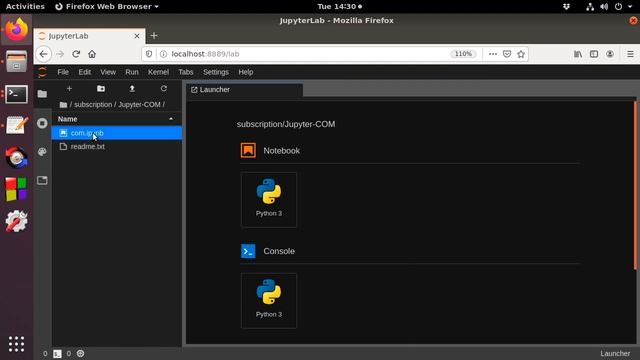The image size is (640, 360).
Task: Open the system power menu dropdown
Action: pos(623,7)
